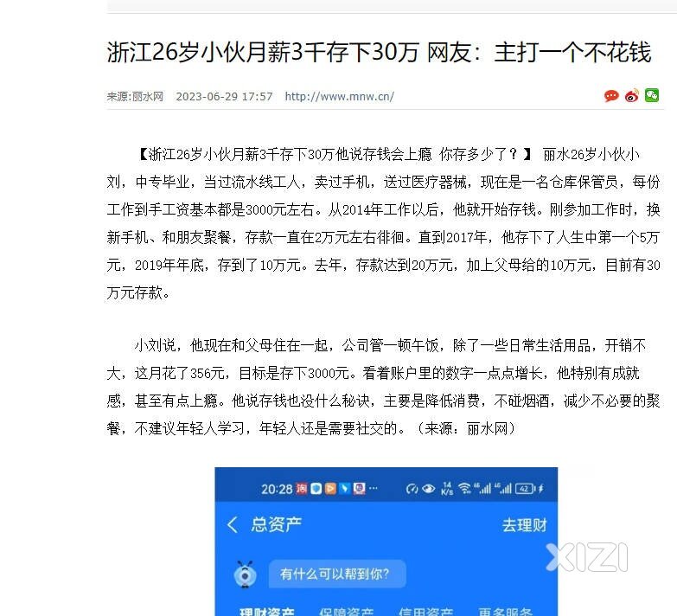Switch to the 信用资产 tab
Image resolution: width=677 pixels, height=616 pixels.
(x=425, y=612)
